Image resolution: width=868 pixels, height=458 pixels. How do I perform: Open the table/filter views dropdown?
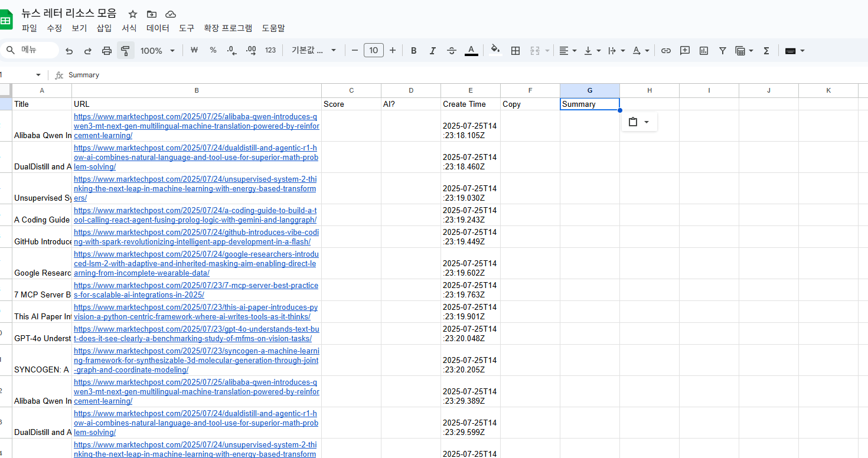pyautogui.click(x=744, y=51)
